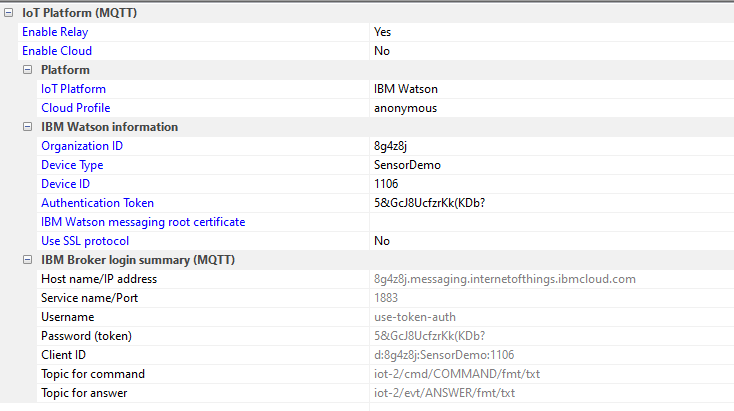Select the Use SSL protocol label
Image resolution: width=734 pixels, height=411 pixels.
click(x=85, y=241)
